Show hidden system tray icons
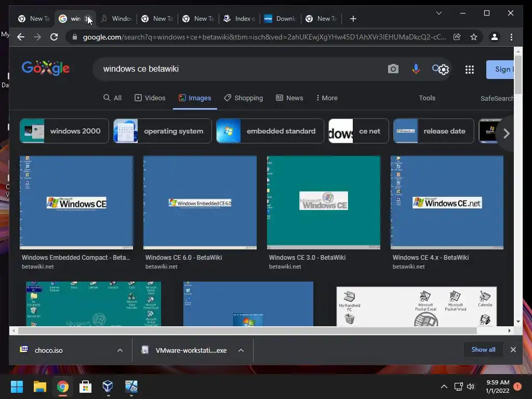 coord(444,387)
